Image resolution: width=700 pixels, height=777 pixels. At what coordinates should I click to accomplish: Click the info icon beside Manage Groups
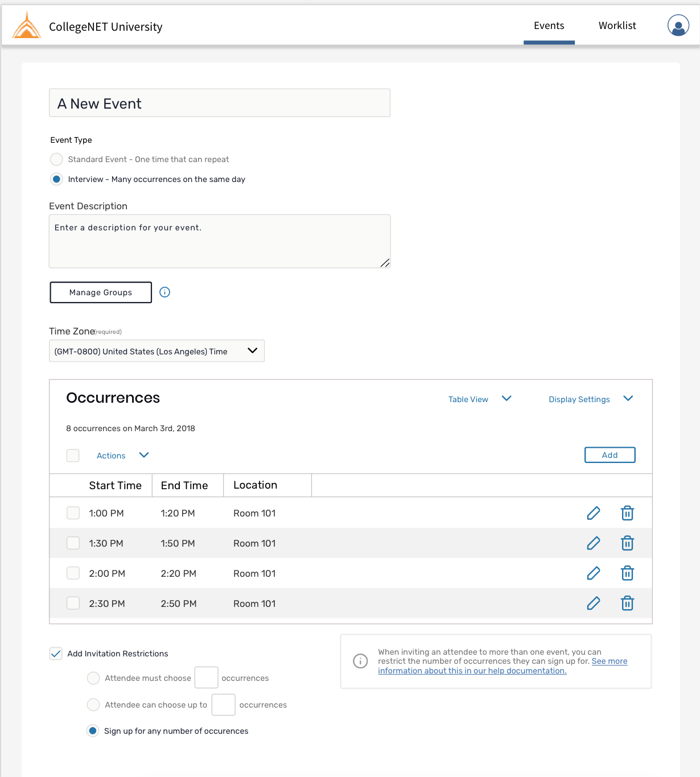tap(165, 292)
